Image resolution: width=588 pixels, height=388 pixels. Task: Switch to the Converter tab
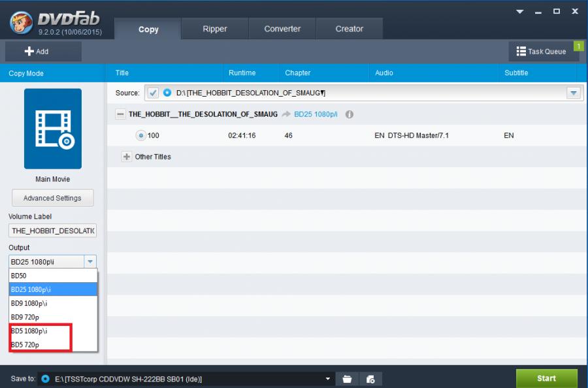[x=282, y=29]
